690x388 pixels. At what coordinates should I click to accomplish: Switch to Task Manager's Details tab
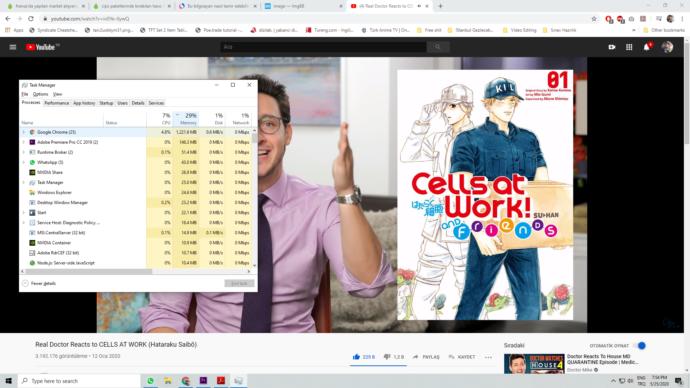tap(138, 103)
